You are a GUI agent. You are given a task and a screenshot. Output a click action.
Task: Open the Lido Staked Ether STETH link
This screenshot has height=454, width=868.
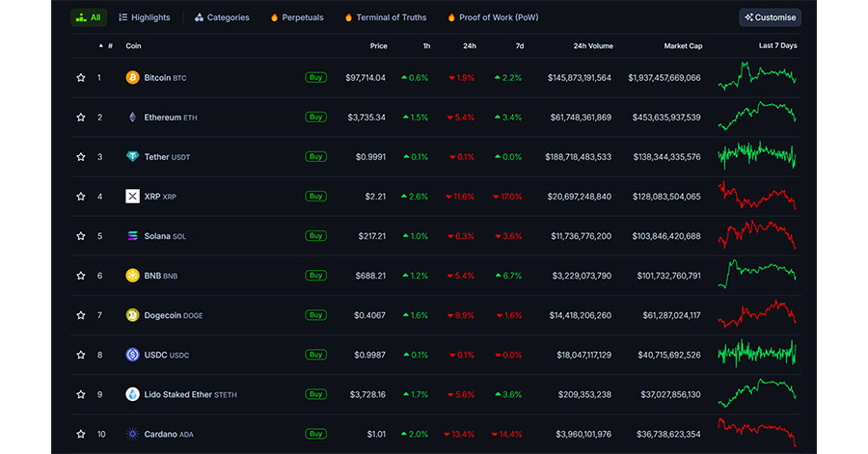190,394
